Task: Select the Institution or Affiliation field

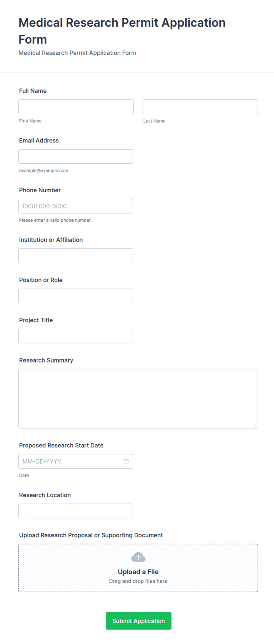Action: pyautogui.click(x=76, y=256)
